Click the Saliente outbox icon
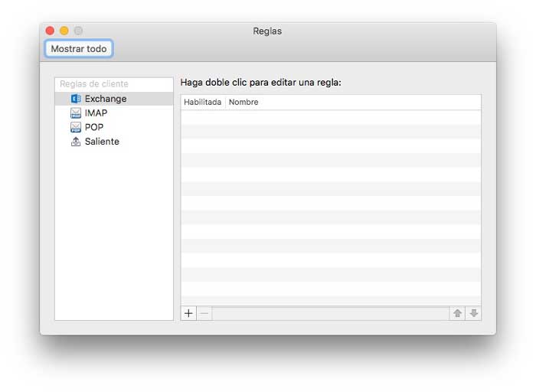 coord(75,142)
